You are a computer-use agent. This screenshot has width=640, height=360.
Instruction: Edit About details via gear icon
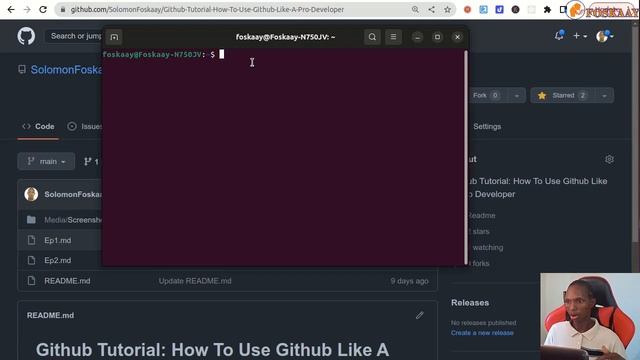tap(609, 159)
